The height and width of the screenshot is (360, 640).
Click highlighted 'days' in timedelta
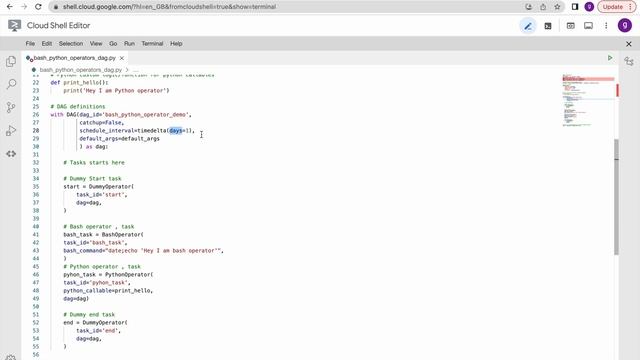pyautogui.click(x=176, y=131)
